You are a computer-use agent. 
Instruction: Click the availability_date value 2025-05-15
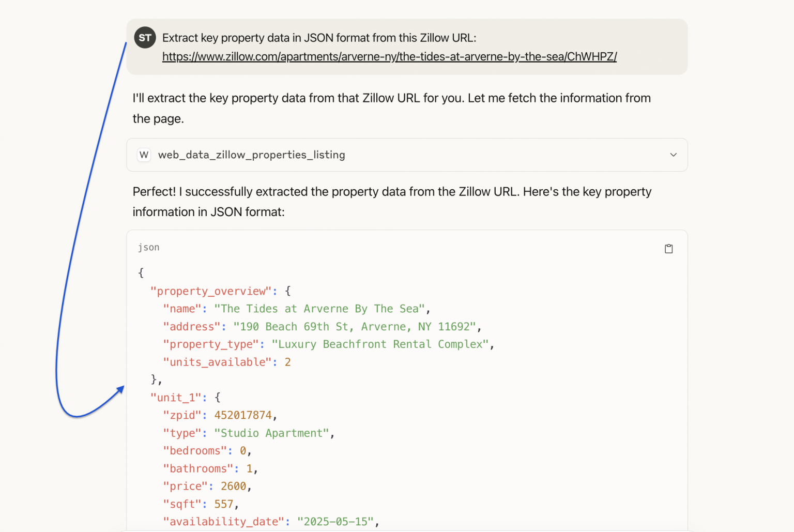tap(335, 521)
